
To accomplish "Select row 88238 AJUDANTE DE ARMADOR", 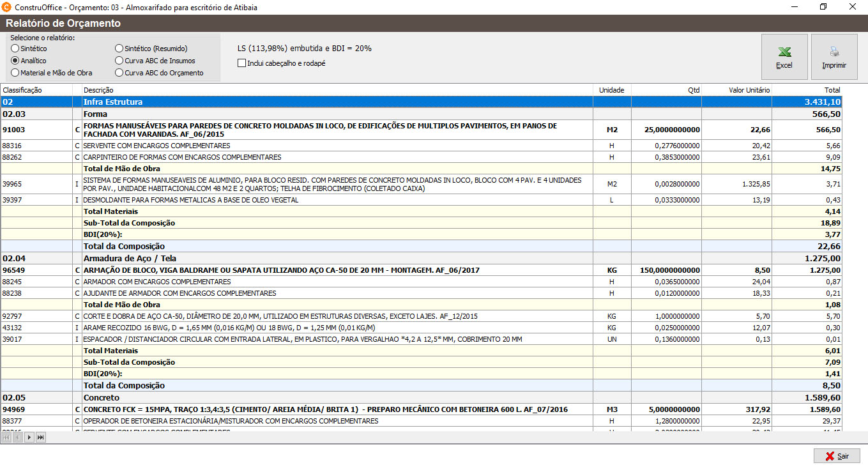I will (x=422, y=293).
